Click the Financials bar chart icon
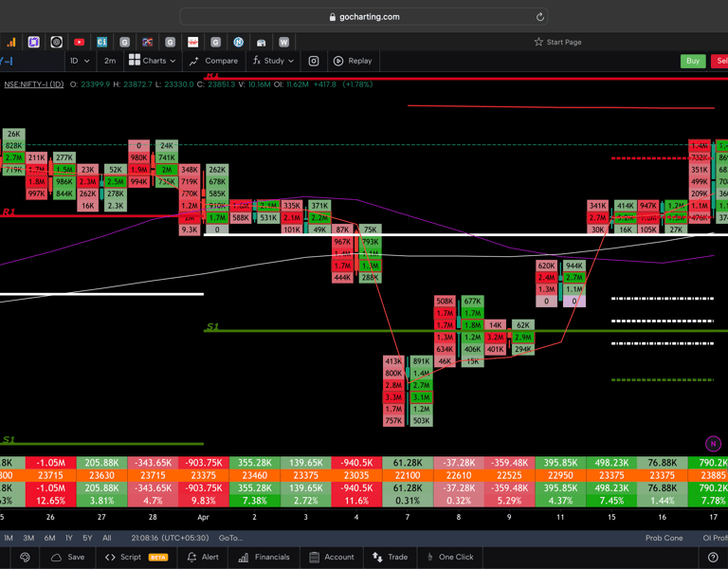The width and height of the screenshot is (728, 569). [x=244, y=558]
